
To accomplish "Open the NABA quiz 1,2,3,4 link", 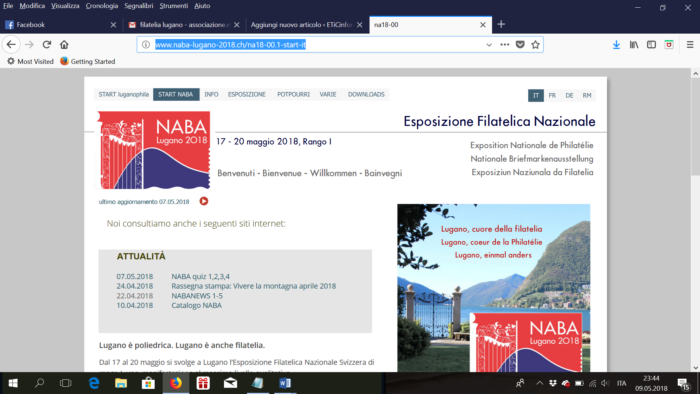I will pos(200,276).
